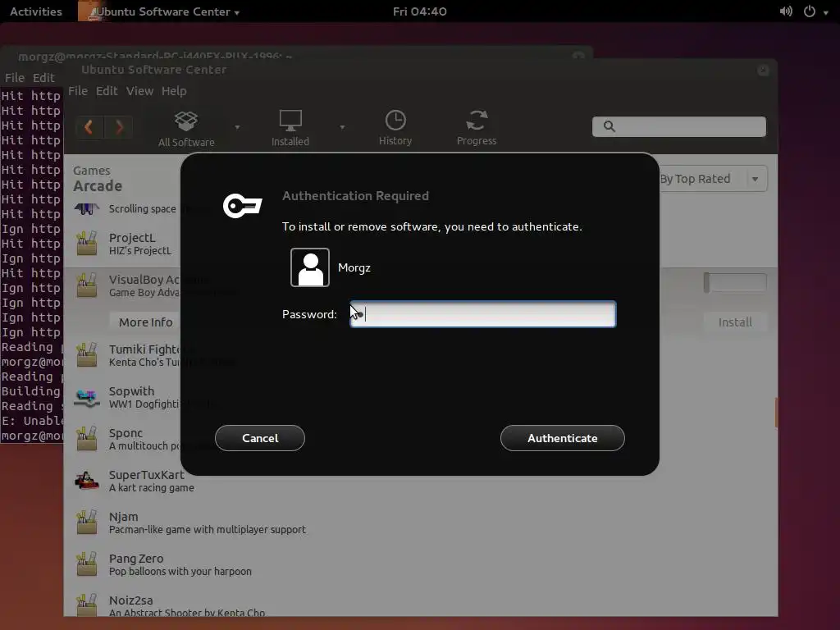Click the Njam package icon

[87, 523]
